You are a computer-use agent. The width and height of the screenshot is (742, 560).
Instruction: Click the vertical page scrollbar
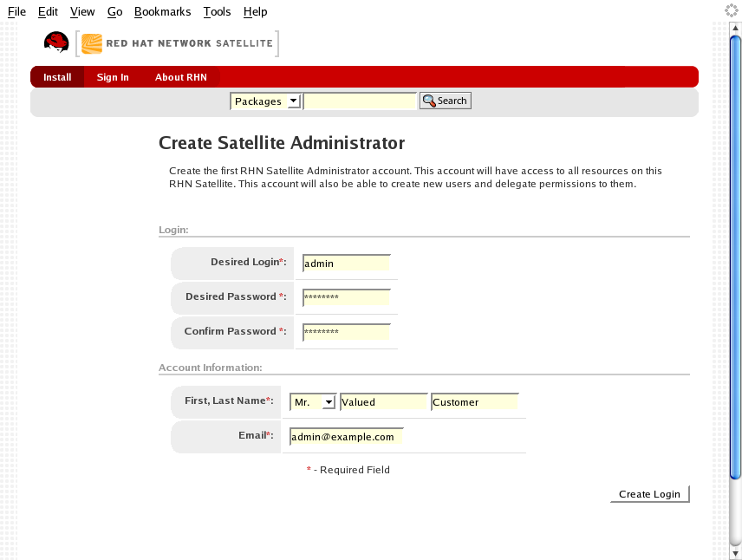coord(735,260)
